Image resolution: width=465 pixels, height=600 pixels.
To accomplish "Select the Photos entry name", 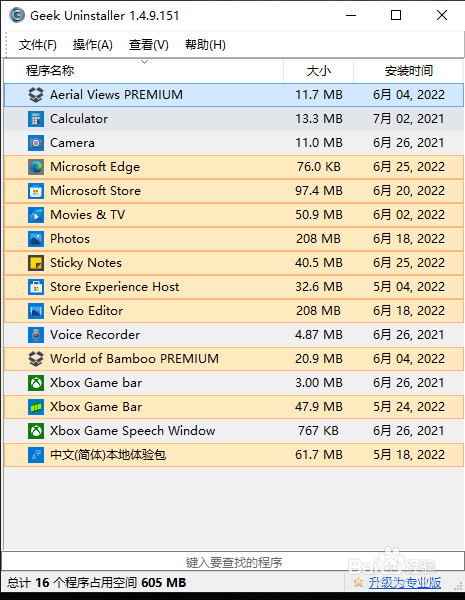I will [70, 239].
